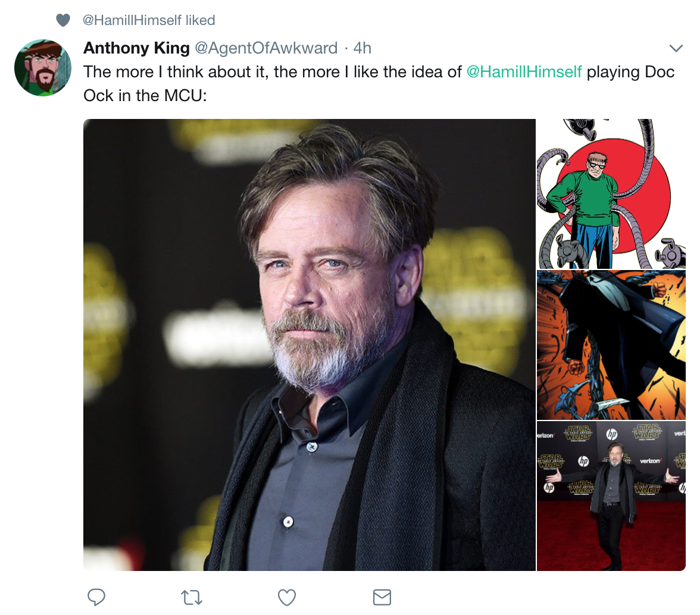
Task: Click the reply speech bubble icon
Action: pos(96,597)
